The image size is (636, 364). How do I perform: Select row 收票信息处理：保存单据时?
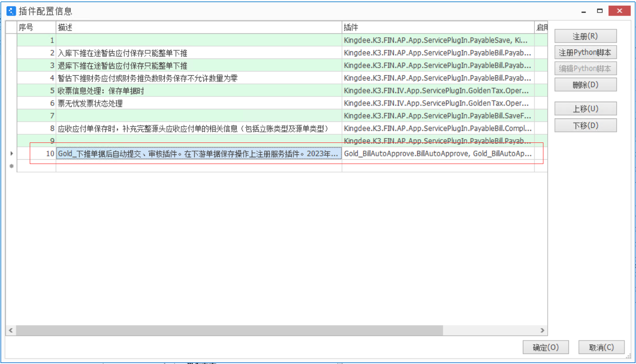[x=199, y=91]
